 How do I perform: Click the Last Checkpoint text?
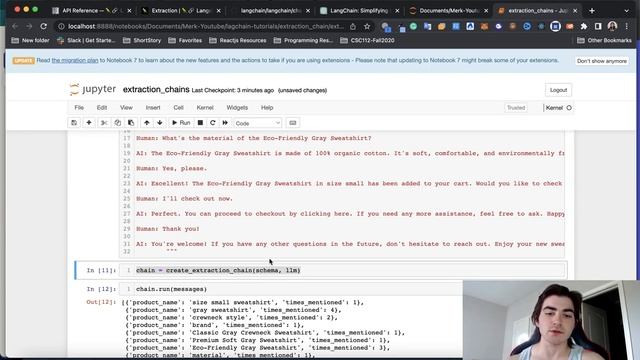[233, 90]
